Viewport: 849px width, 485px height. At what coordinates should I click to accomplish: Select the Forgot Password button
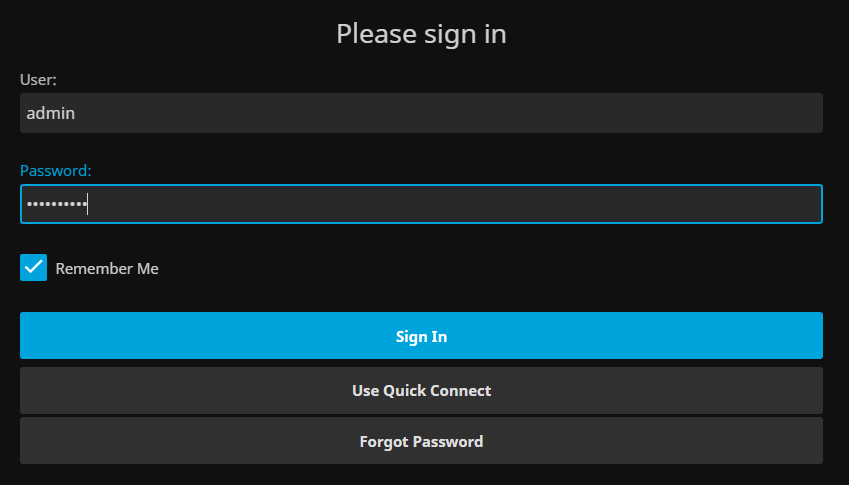421,441
